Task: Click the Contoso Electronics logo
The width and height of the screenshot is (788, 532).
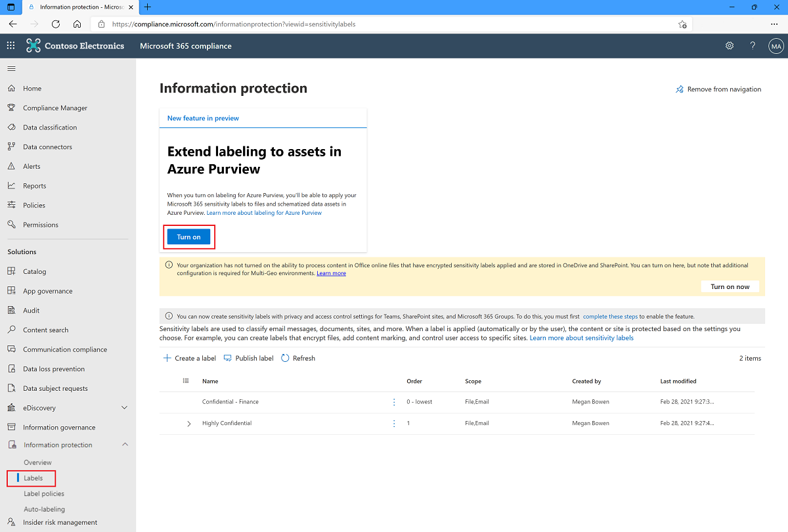Action: (75, 46)
